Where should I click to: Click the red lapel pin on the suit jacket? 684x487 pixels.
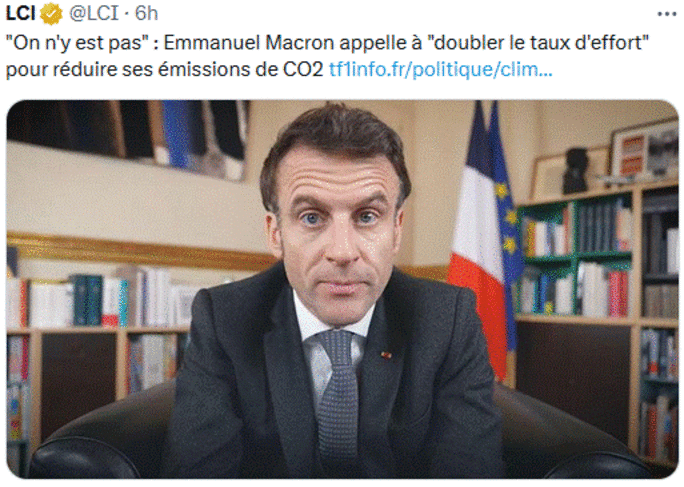386,355
